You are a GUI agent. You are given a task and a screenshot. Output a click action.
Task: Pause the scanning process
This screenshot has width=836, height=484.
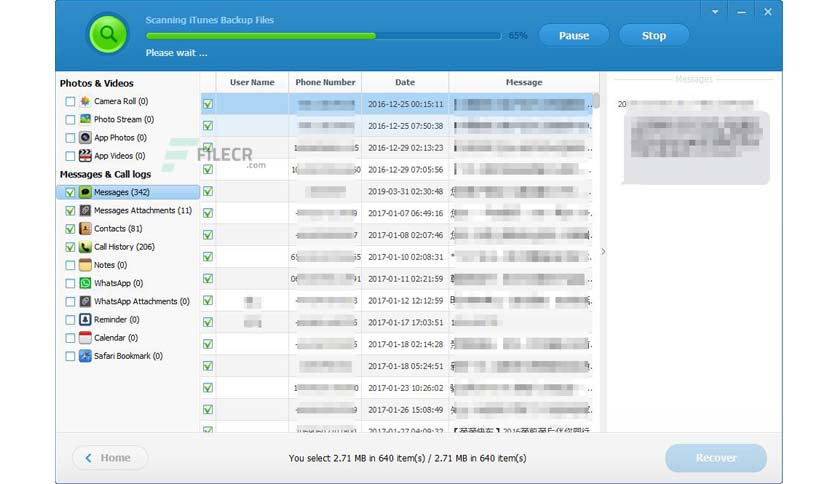[574, 36]
